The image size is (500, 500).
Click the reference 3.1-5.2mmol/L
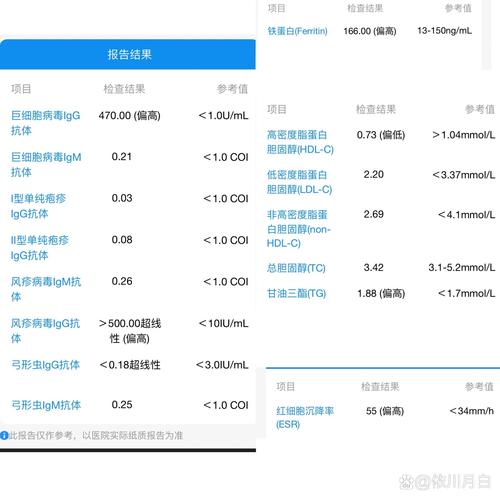click(462, 267)
